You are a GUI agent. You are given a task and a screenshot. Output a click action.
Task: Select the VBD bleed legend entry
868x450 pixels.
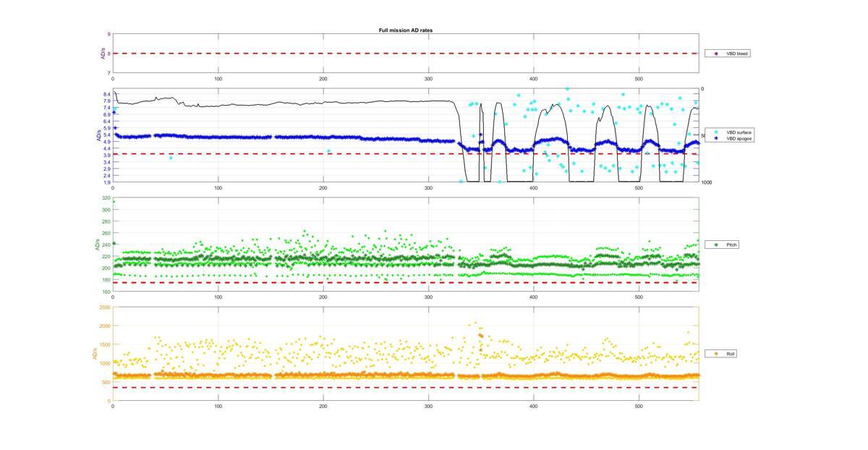point(727,54)
